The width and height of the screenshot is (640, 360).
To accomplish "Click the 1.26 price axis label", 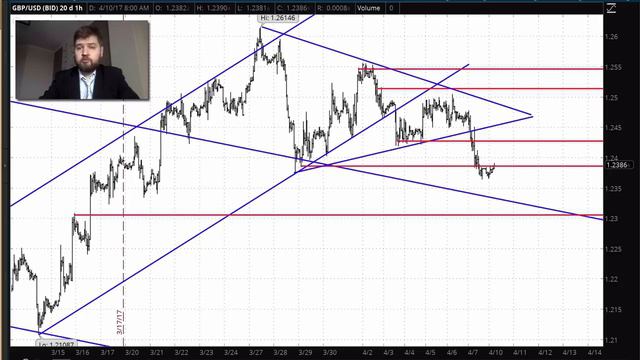I will [612, 37].
